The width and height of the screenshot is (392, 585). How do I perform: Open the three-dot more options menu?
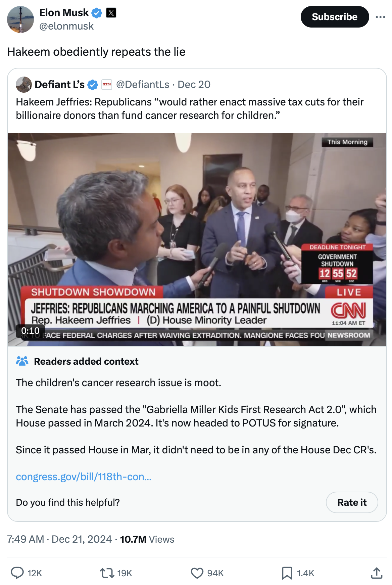[380, 17]
